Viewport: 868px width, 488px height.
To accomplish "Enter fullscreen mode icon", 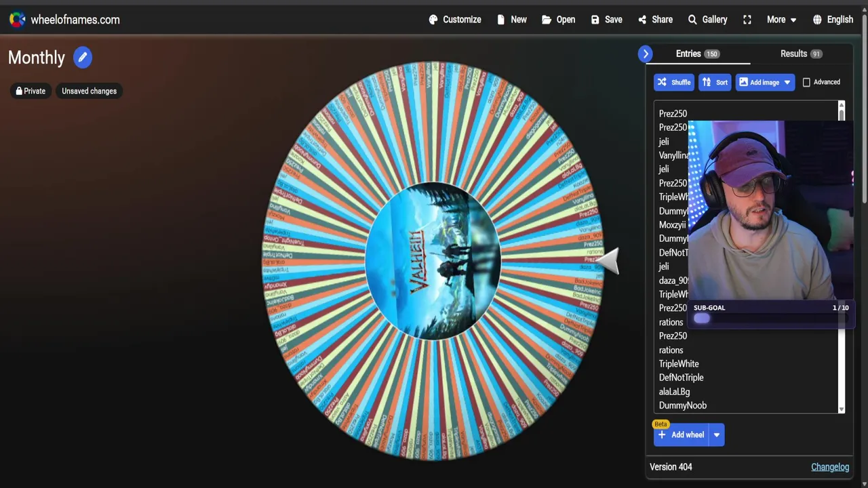I will click(x=747, y=20).
